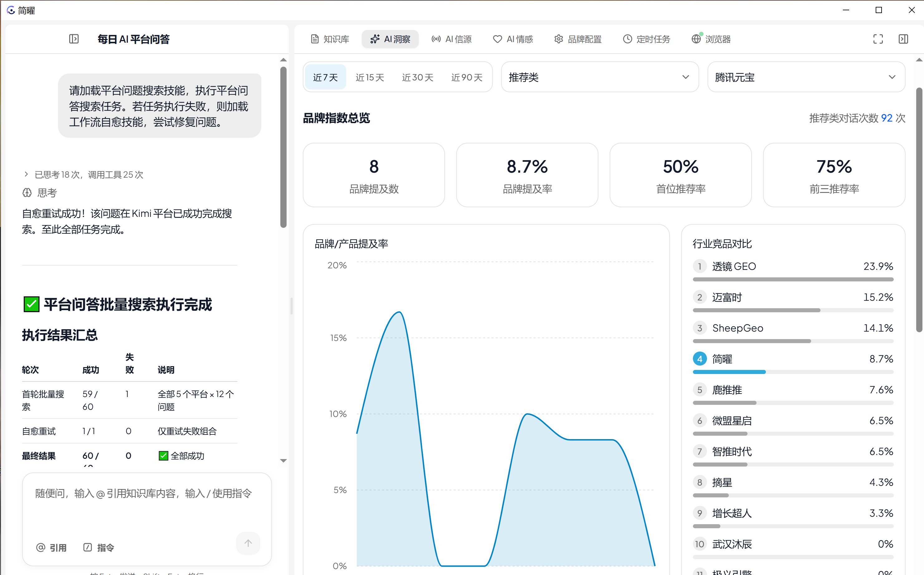Click the 鹿推推 competitor row
The image size is (924, 575).
(x=793, y=394)
